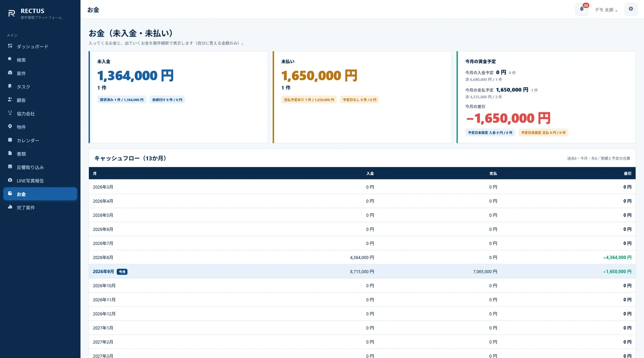This screenshot has width=644, height=358.
Task: Click the −1,650,000 円 差引 value
Action: tap(508, 118)
